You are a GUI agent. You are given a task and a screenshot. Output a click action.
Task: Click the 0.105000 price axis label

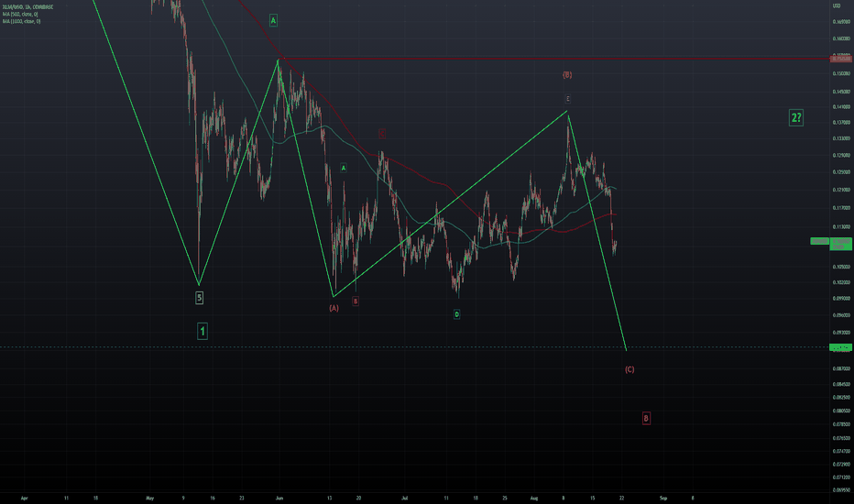click(841, 267)
